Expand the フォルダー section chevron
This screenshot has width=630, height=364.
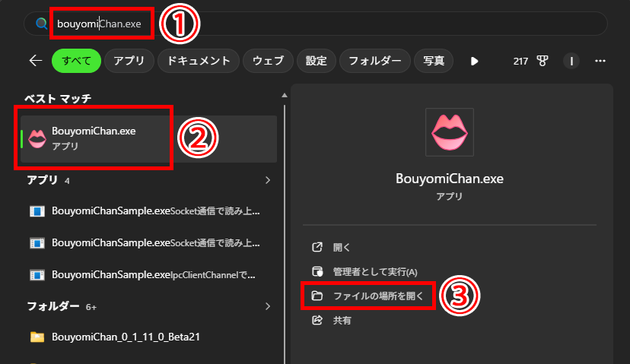(268, 306)
